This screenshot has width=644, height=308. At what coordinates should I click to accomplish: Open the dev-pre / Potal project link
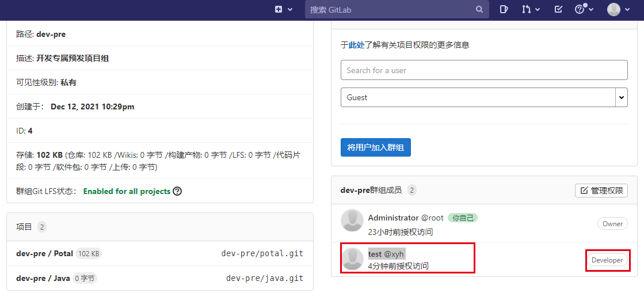coord(44,253)
